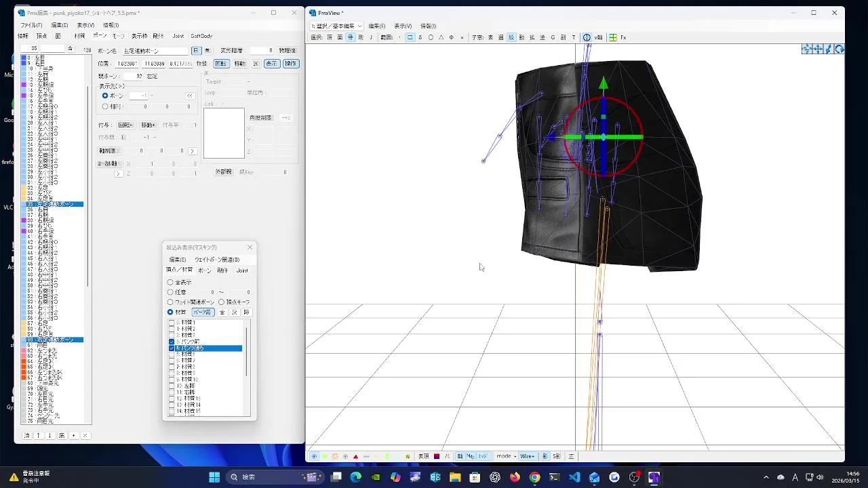Select the 頂 vertex selection filter in PmxView
868x488 pixels.
pyautogui.click(x=330, y=37)
